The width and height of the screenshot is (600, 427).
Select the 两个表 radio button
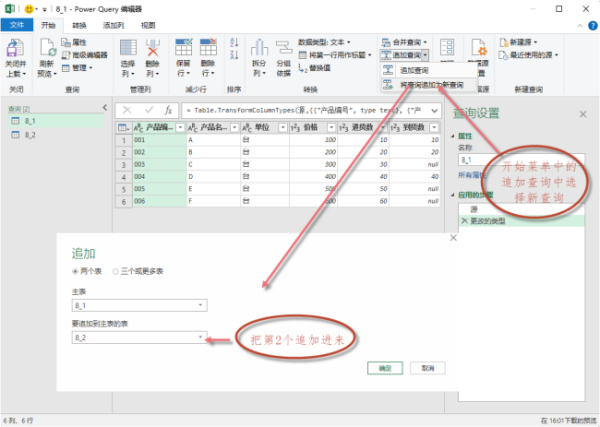75,271
